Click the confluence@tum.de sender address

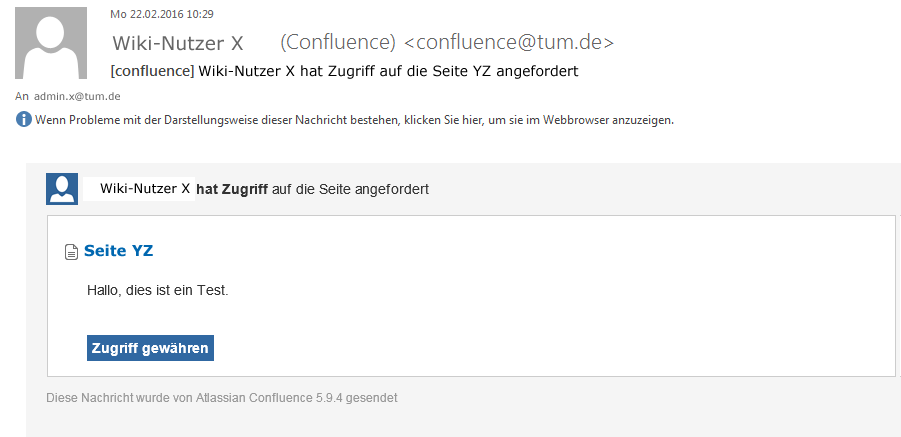(x=508, y=43)
